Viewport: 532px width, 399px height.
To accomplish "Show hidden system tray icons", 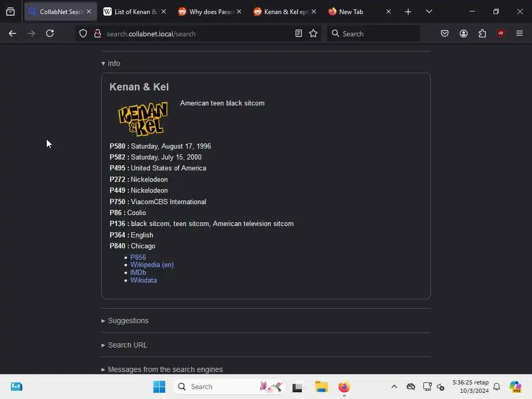I will [394, 387].
